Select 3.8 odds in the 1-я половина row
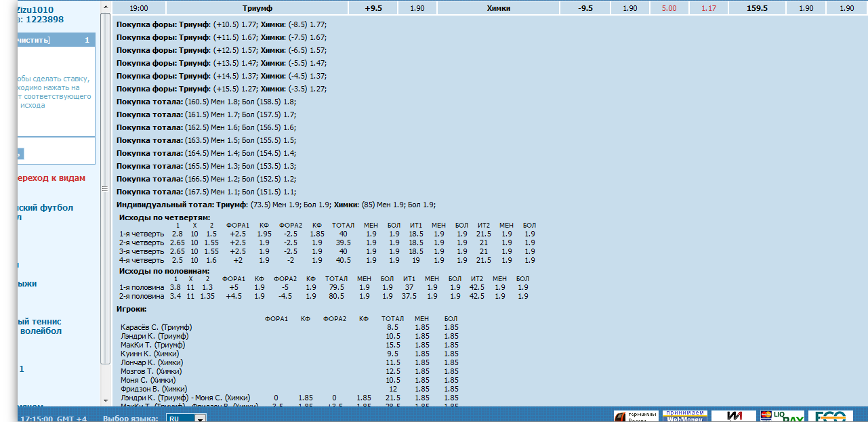868x422 pixels. pyautogui.click(x=175, y=287)
